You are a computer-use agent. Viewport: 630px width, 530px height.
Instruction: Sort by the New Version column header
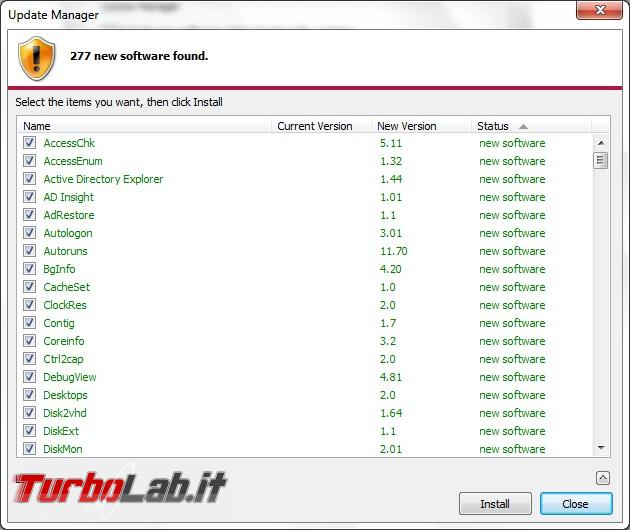pos(421,126)
